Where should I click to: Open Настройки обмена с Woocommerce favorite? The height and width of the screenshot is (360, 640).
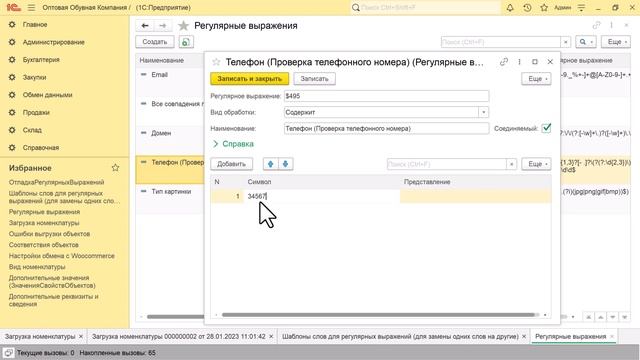(62, 256)
